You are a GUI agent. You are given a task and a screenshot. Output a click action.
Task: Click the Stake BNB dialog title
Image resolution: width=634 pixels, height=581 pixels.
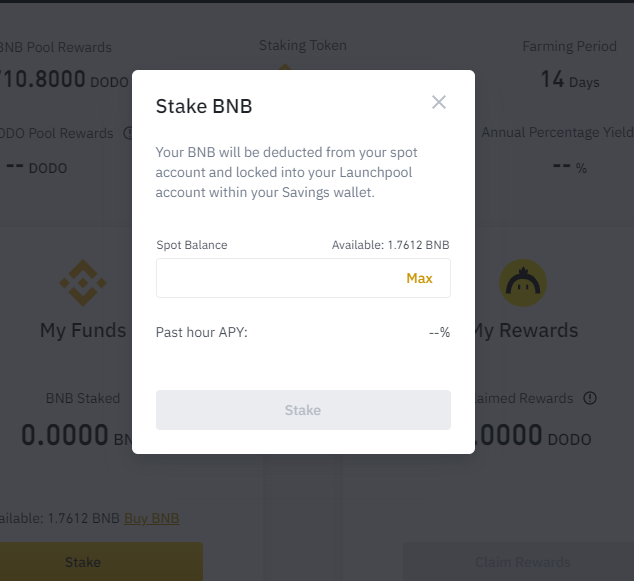203,107
